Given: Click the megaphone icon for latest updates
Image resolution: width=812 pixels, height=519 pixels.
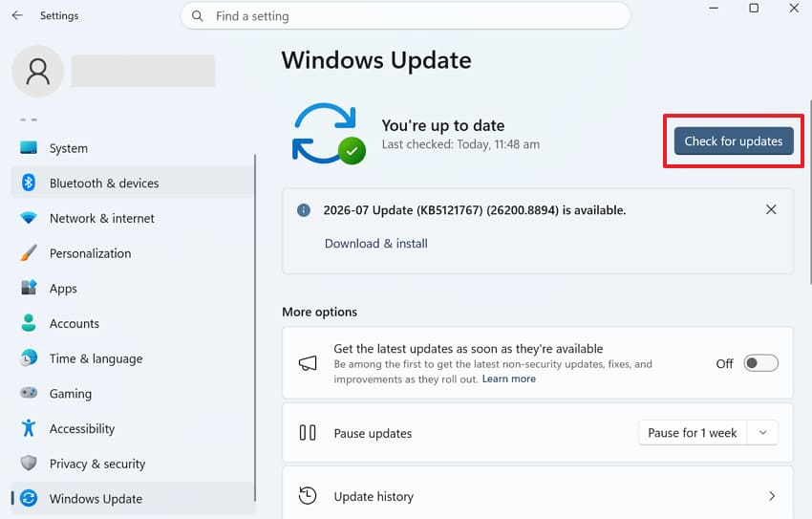Looking at the screenshot, I should [x=308, y=363].
